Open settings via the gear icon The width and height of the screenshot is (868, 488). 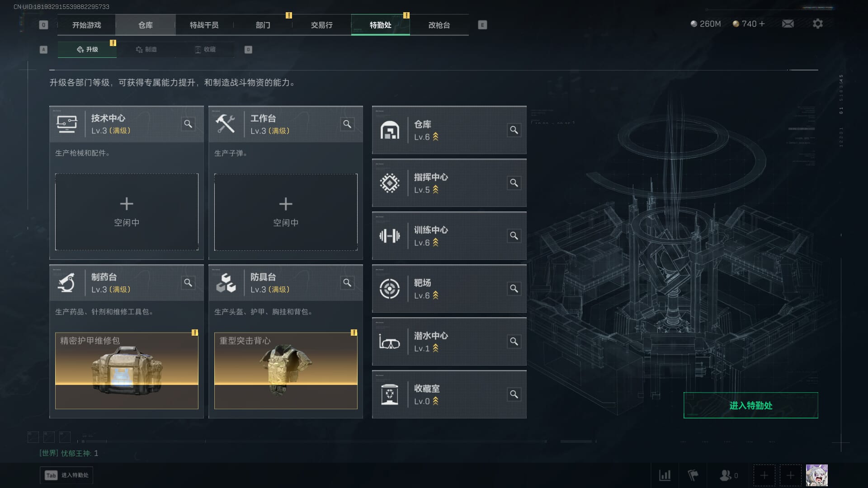point(817,23)
